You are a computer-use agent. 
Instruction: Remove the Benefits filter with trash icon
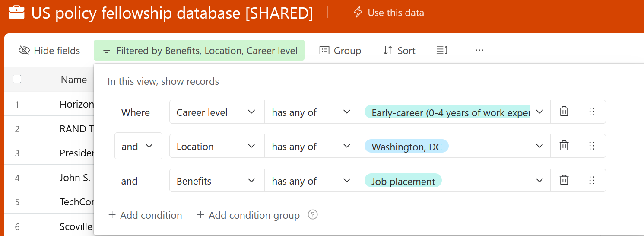click(564, 180)
